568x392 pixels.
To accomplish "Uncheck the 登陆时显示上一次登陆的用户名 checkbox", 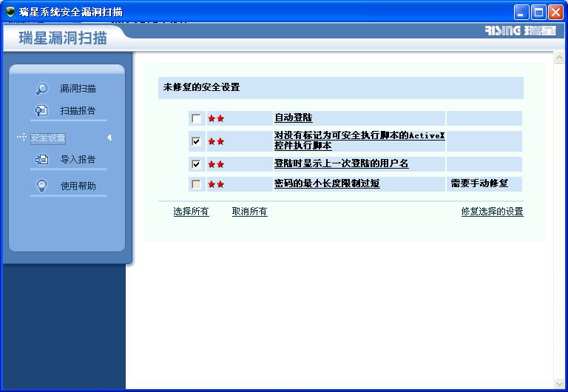I will pyautogui.click(x=196, y=164).
